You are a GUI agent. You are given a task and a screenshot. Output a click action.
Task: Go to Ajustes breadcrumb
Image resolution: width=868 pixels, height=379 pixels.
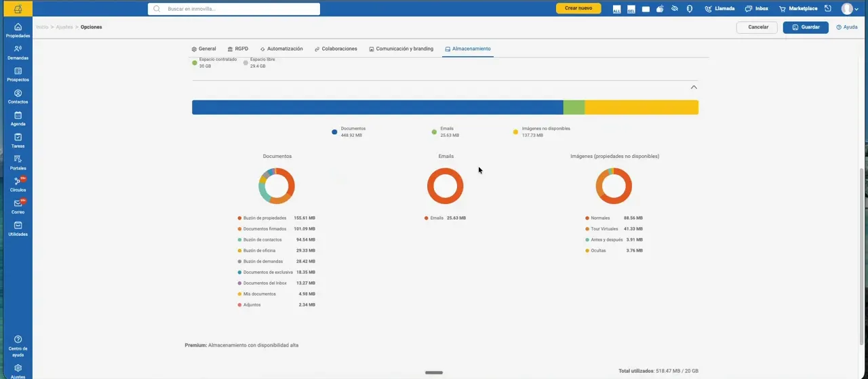click(64, 27)
